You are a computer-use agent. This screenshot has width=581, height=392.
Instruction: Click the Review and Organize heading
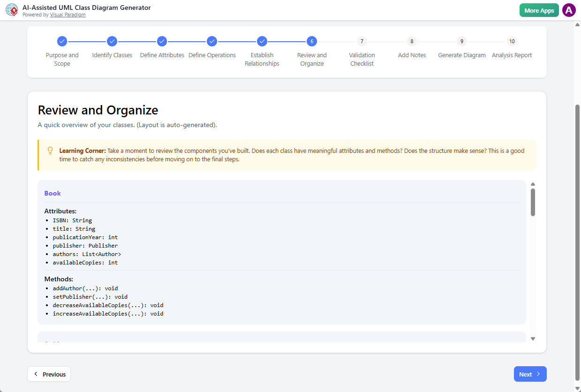[98, 110]
